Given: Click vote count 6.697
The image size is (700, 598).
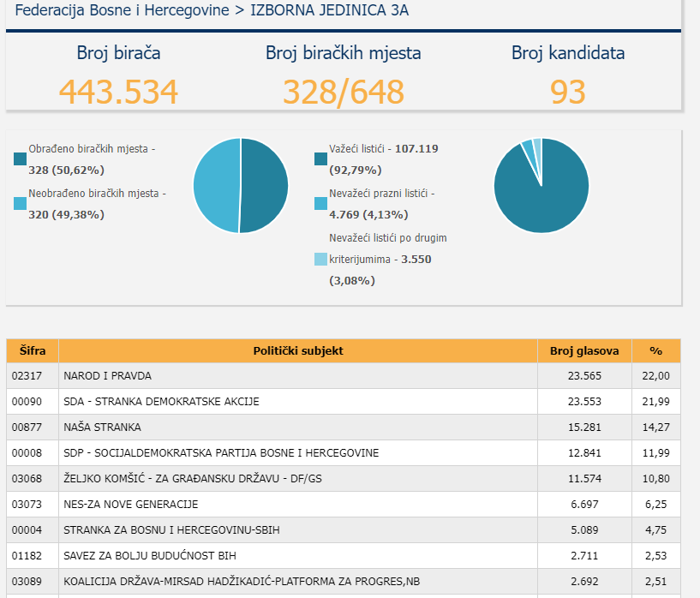Looking at the screenshot, I should pyautogui.click(x=585, y=505).
